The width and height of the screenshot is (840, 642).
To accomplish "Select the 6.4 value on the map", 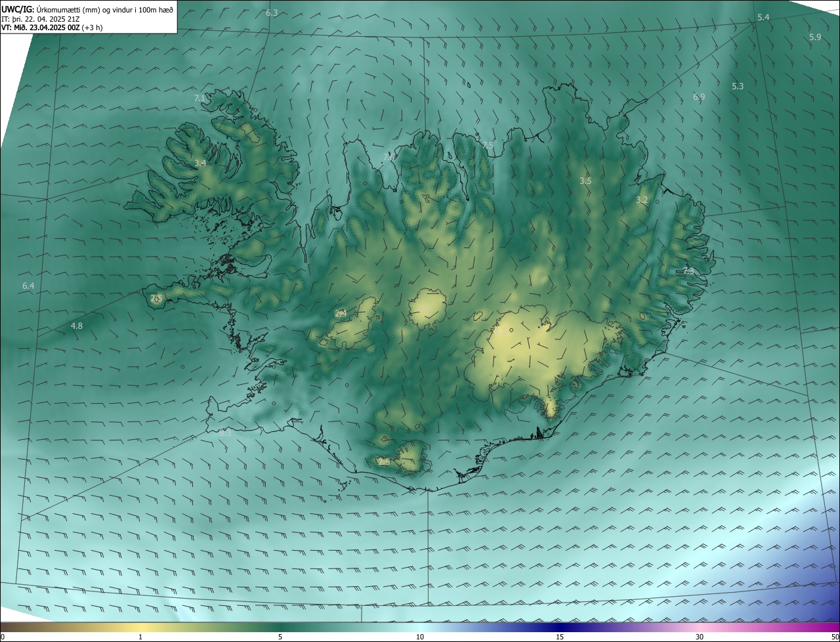I will click(28, 286).
